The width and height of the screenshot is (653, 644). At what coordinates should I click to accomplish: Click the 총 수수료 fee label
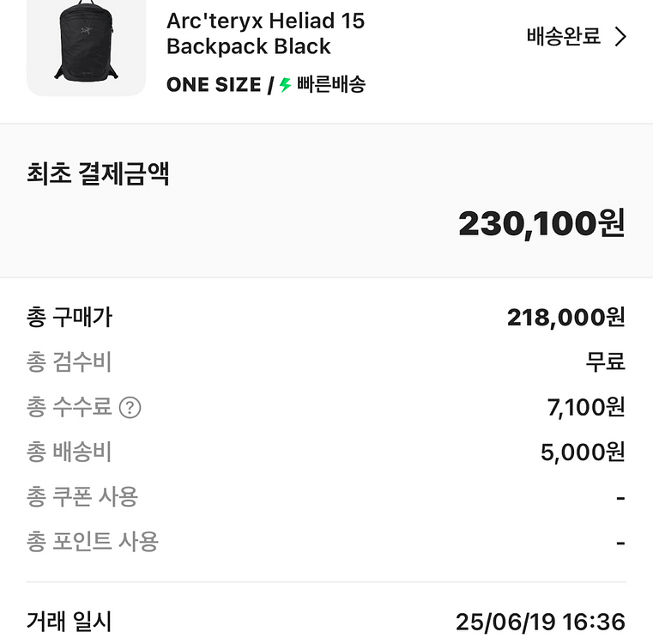pyautogui.click(x=70, y=407)
